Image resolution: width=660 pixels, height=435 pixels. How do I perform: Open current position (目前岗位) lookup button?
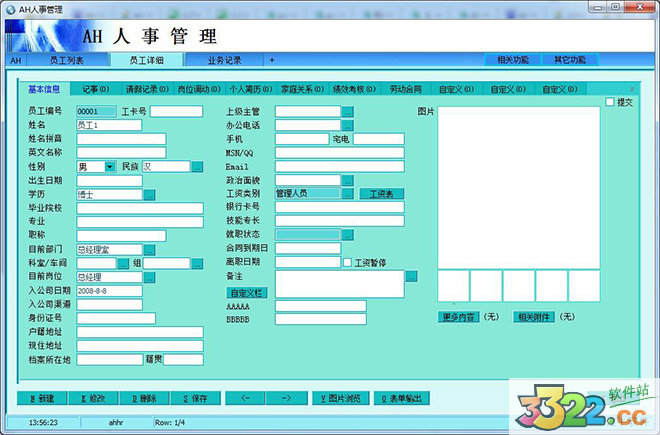(149, 277)
